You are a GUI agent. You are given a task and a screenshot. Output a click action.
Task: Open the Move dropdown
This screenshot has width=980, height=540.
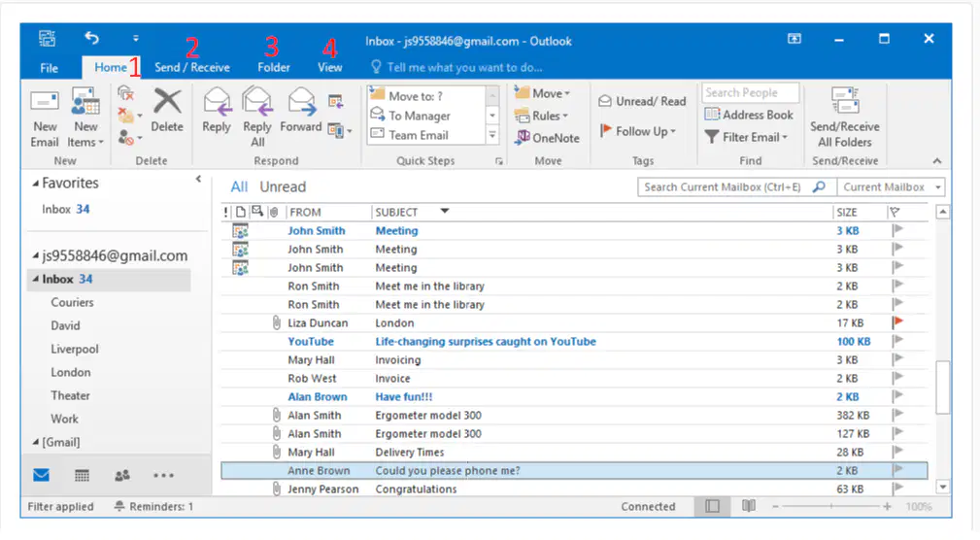point(542,93)
